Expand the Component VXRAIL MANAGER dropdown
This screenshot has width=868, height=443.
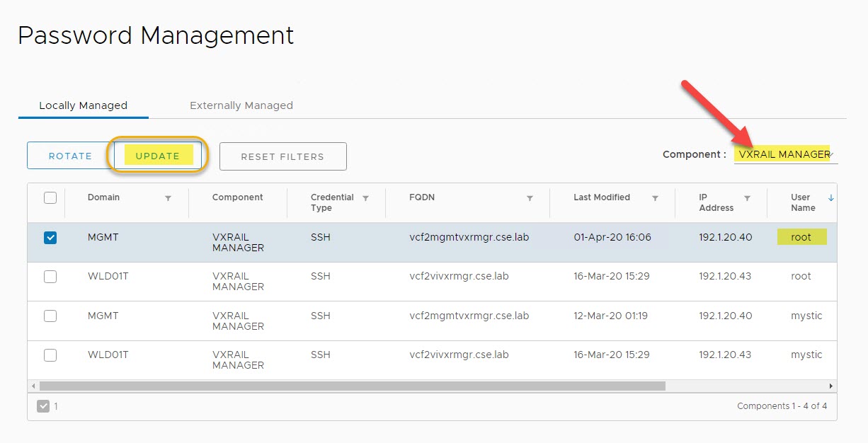[785, 154]
